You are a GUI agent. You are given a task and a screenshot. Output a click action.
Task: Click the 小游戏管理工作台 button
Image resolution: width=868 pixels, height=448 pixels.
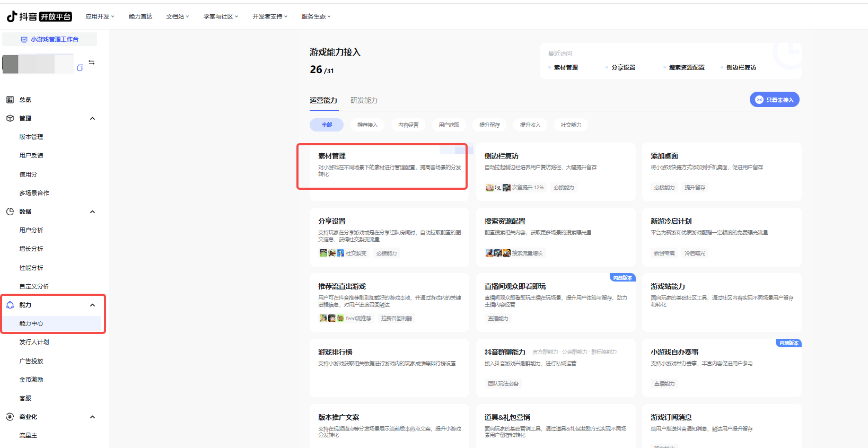[50, 39]
